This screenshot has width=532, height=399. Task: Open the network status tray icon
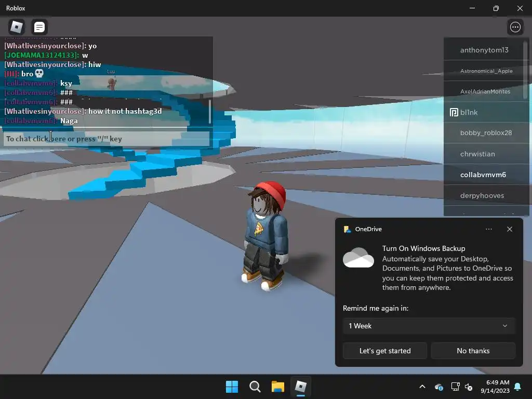[x=455, y=387]
